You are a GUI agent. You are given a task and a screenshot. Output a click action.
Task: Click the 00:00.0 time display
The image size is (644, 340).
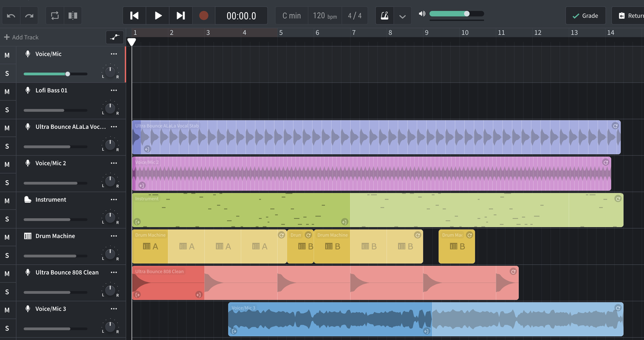pyautogui.click(x=241, y=16)
